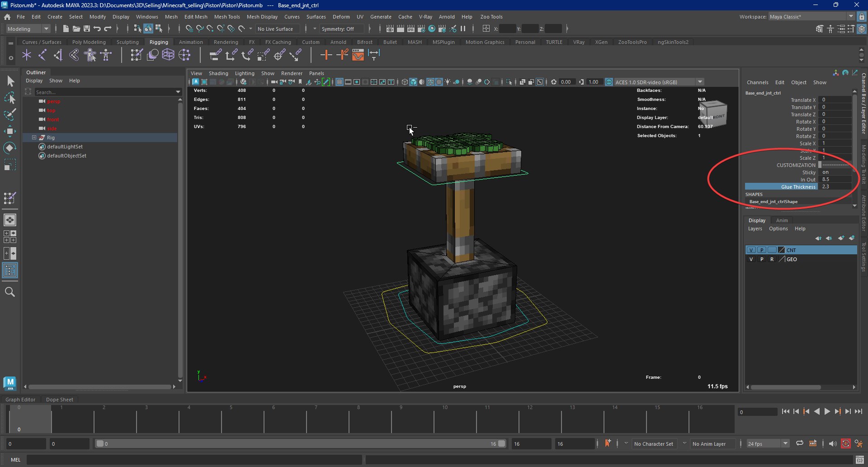868x467 pixels.
Task: Toggle visibility V of the CNT layer
Action: point(751,250)
